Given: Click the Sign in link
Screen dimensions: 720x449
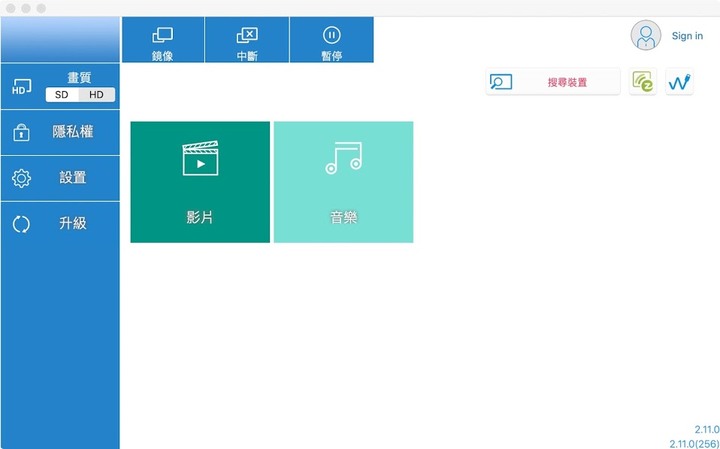Looking at the screenshot, I should click(687, 36).
